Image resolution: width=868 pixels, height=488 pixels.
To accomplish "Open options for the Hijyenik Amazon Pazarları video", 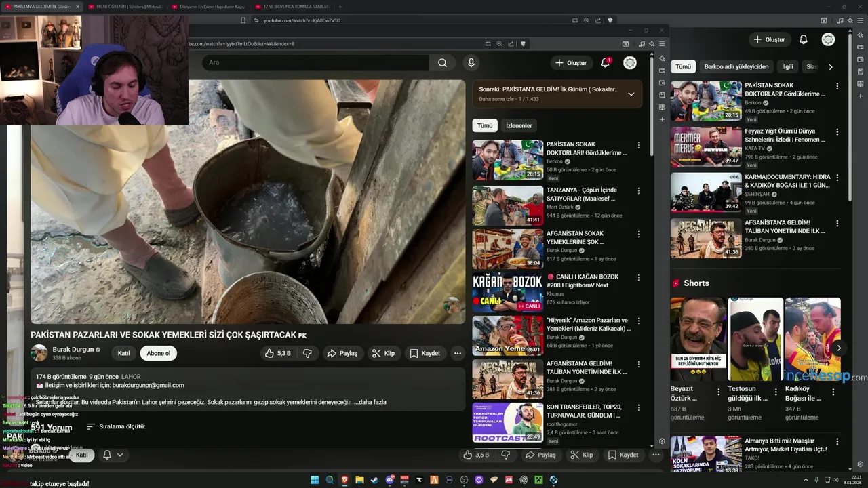I will 639,321.
